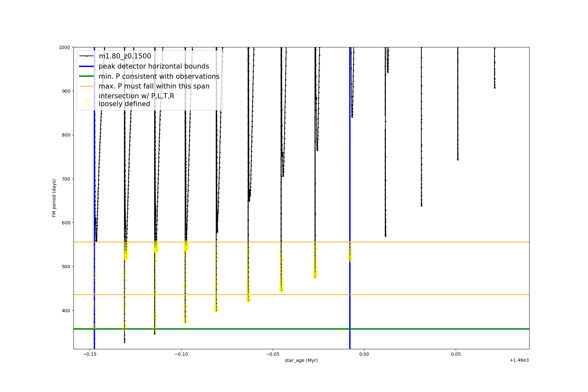Viewport: 588px width, 392px height.
Task: Click the upper orange horizontal line in plot
Action: (x=425, y=242)
